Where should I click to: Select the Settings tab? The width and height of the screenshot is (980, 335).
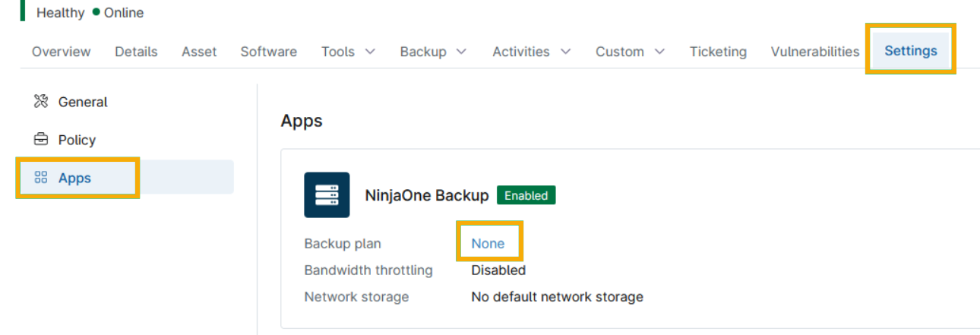click(x=910, y=51)
